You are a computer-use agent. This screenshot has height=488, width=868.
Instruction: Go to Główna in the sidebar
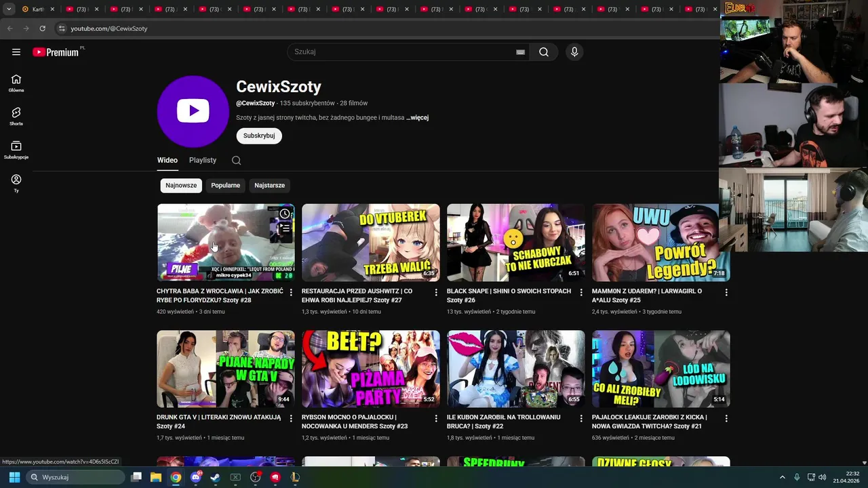(16, 83)
